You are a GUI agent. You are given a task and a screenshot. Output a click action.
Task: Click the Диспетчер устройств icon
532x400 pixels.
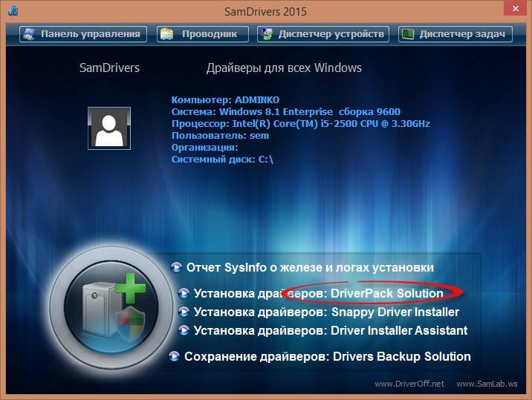click(x=267, y=34)
